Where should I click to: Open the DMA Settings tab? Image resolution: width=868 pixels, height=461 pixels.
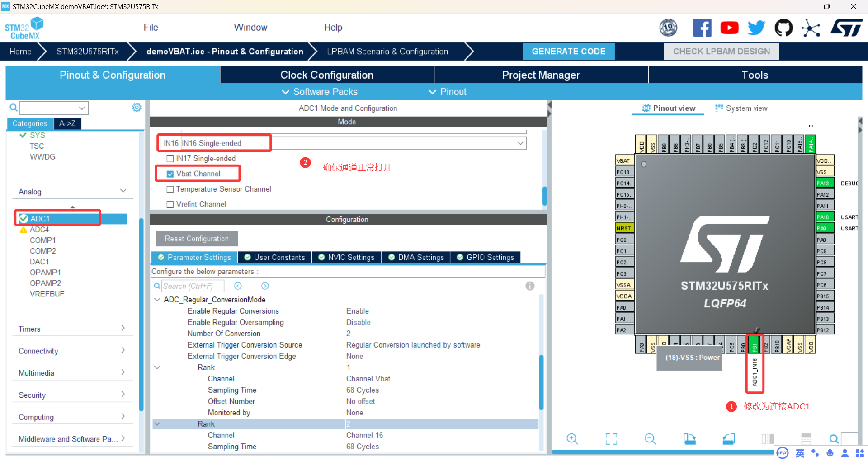coord(416,257)
